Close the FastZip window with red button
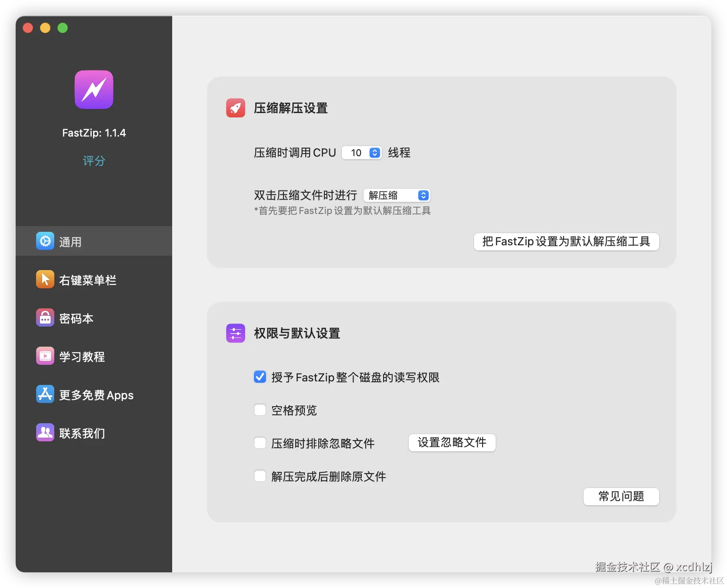 28,28
